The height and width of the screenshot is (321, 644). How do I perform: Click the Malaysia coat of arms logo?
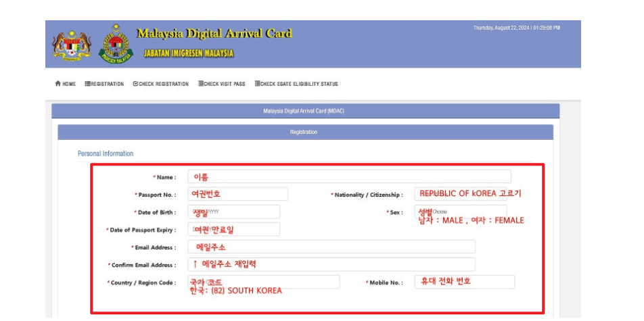coord(72,45)
